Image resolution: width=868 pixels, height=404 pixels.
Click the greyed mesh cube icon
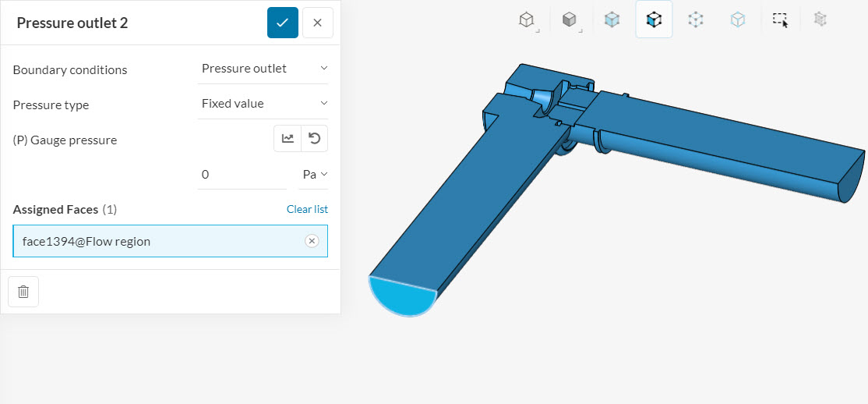[x=820, y=20]
